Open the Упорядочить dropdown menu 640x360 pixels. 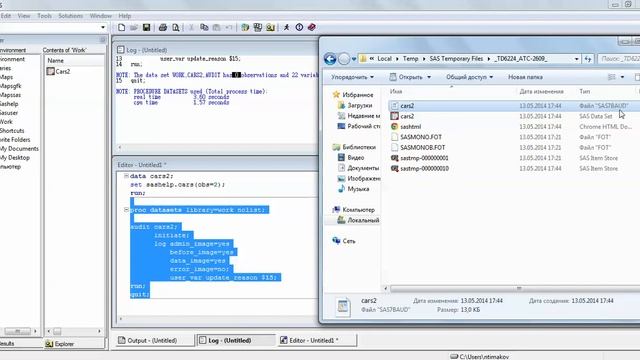pyautogui.click(x=352, y=77)
